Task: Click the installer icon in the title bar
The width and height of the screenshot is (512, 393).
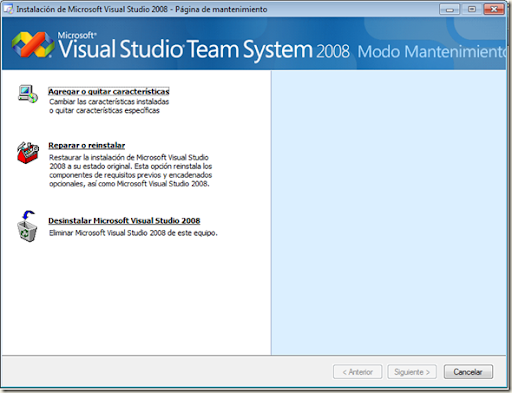Action: (8, 9)
